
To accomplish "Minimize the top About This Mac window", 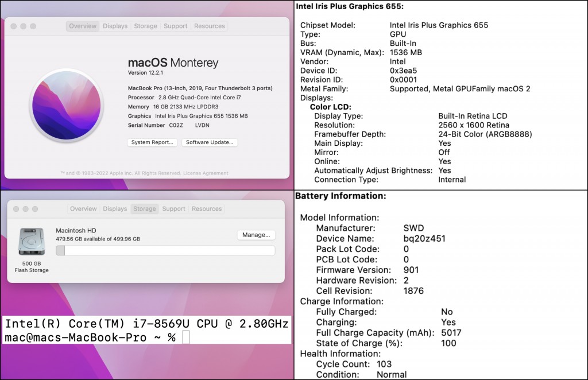I will [x=23, y=26].
